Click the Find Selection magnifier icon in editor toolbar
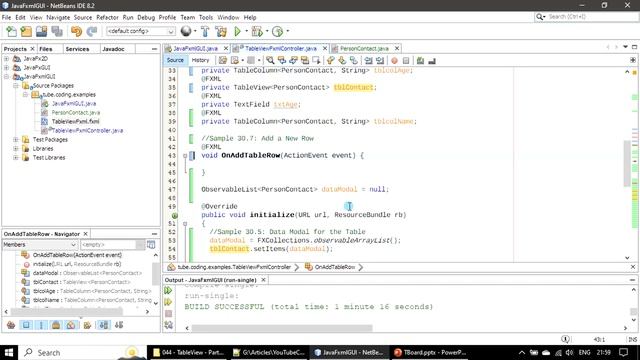The height and width of the screenshot is (360, 640). point(270,60)
